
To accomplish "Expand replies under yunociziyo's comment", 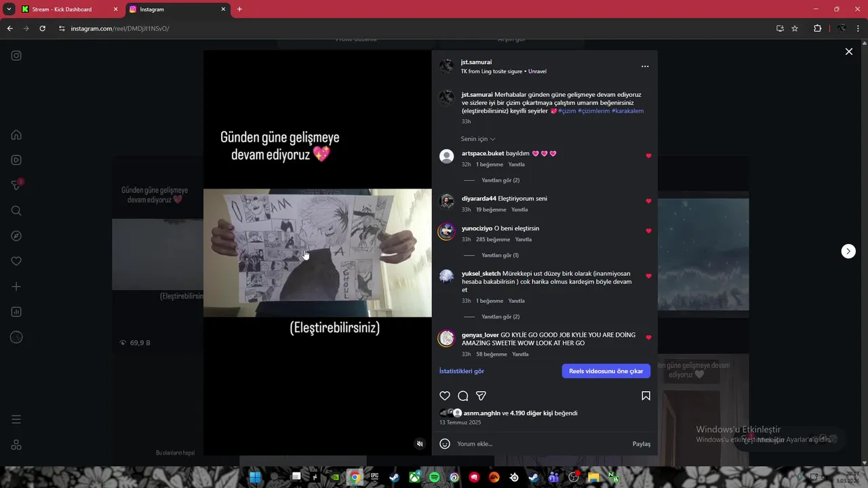I will 500,256.
